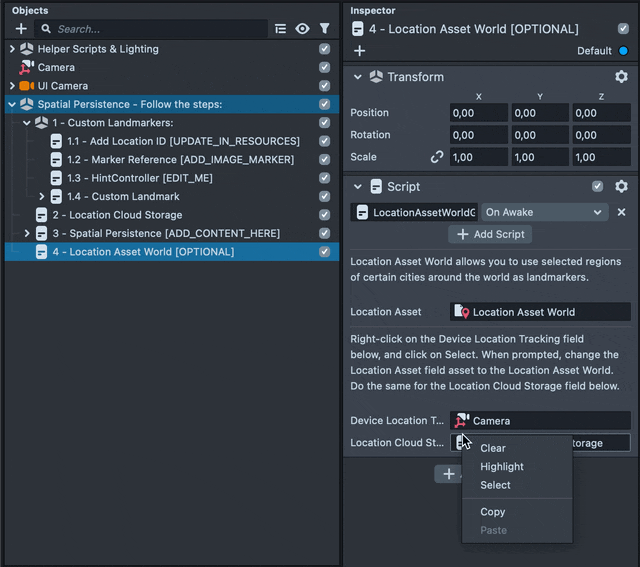
Task: Open the Transform component gear settings
Action: click(621, 77)
